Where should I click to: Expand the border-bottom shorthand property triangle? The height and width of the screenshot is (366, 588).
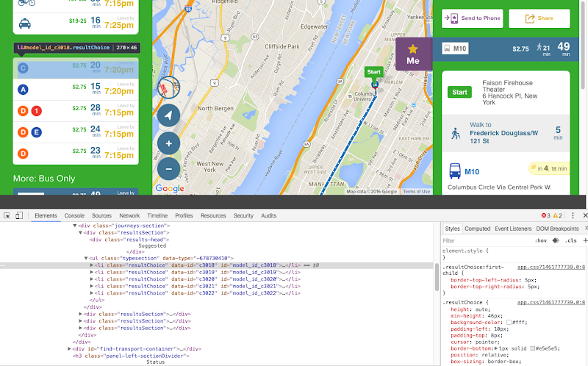(x=497, y=348)
